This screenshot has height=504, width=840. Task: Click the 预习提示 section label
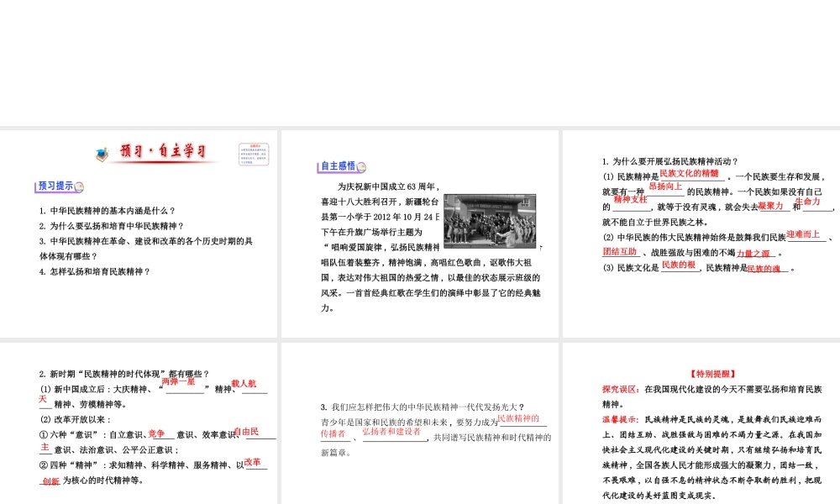[55, 186]
